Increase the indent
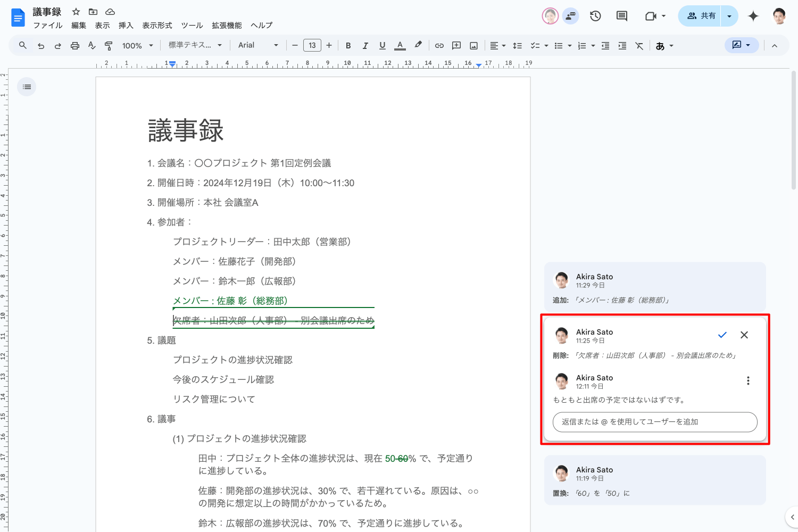Screen dimensions: 798x532 pos(622,46)
